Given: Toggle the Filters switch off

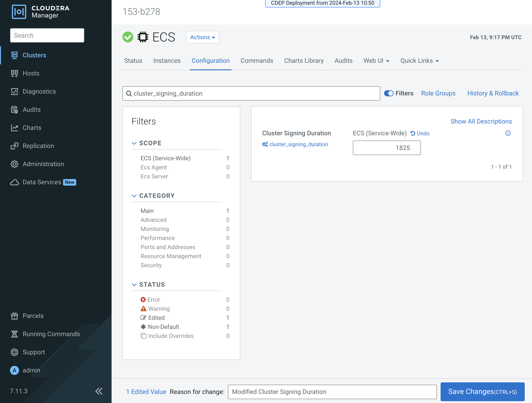Looking at the screenshot, I should [x=389, y=93].
